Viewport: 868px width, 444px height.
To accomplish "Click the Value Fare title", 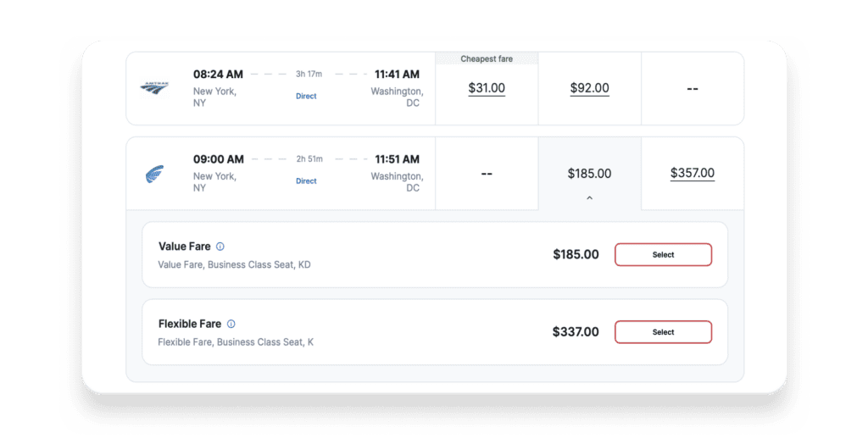I will [x=184, y=247].
